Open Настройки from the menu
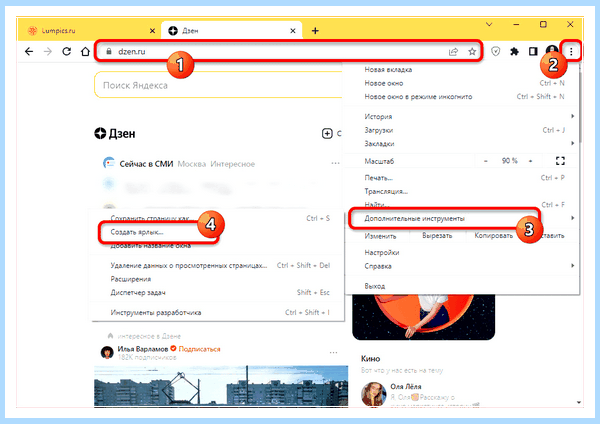600x424 pixels. (x=461, y=252)
